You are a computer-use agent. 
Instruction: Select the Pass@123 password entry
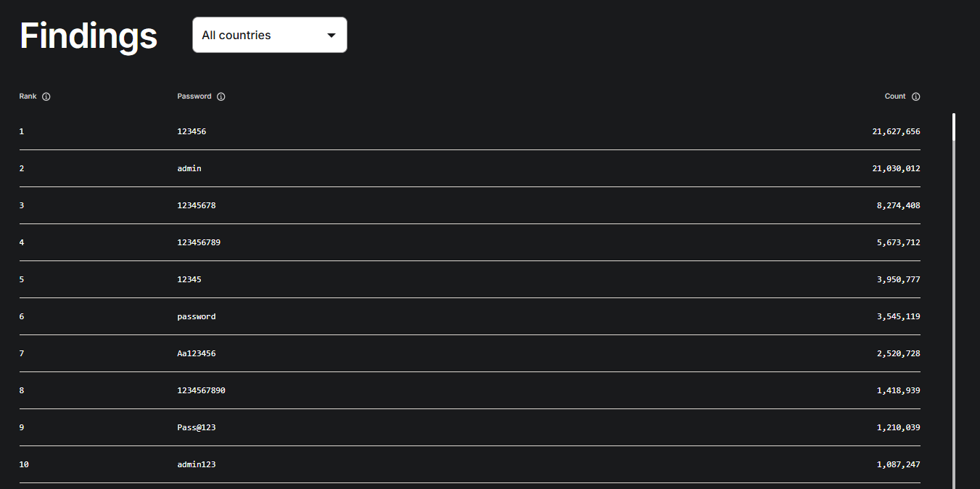click(196, 427)
